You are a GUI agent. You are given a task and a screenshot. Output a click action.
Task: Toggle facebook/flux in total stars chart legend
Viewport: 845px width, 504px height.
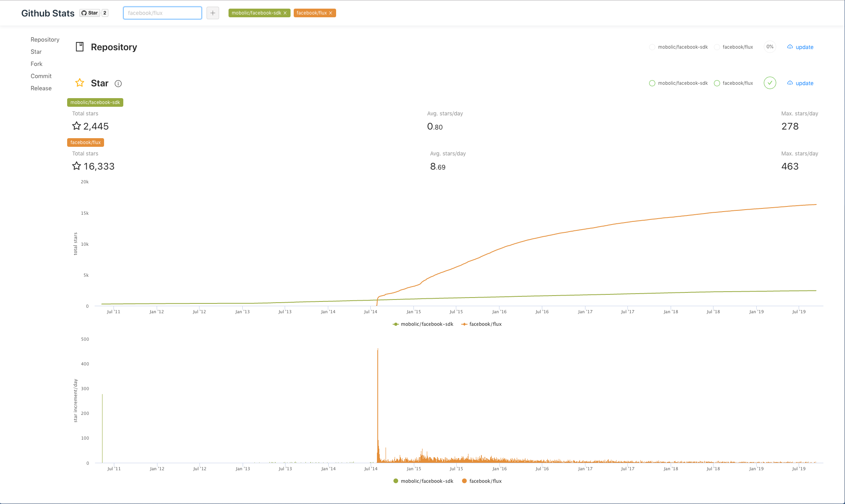pos(482,324)
